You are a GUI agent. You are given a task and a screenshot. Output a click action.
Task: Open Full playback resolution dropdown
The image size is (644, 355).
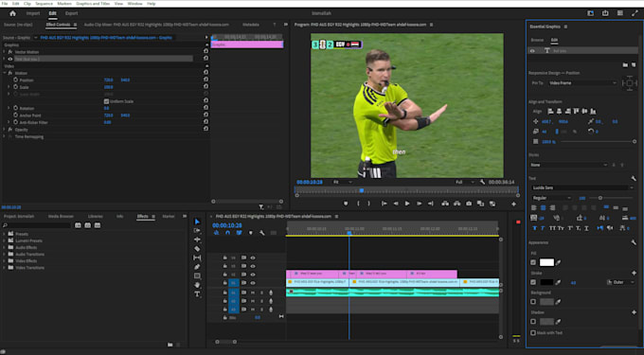click(465, 182)
